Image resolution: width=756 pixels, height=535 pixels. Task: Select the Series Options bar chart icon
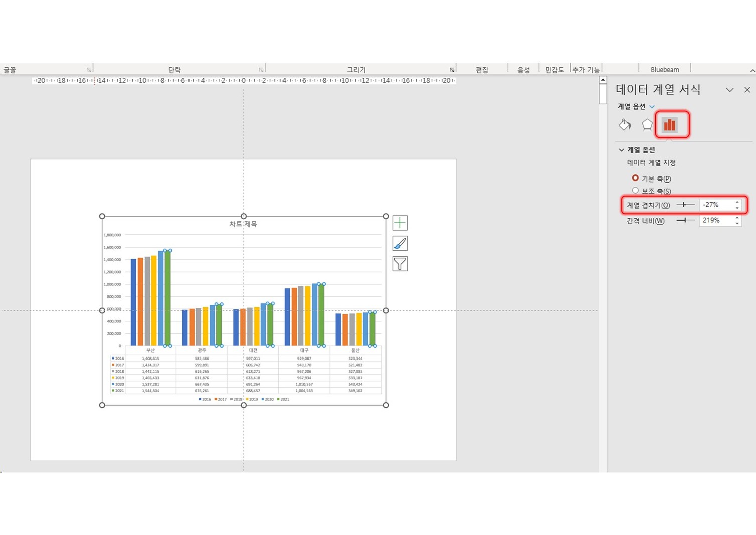(x=670, y=125)
